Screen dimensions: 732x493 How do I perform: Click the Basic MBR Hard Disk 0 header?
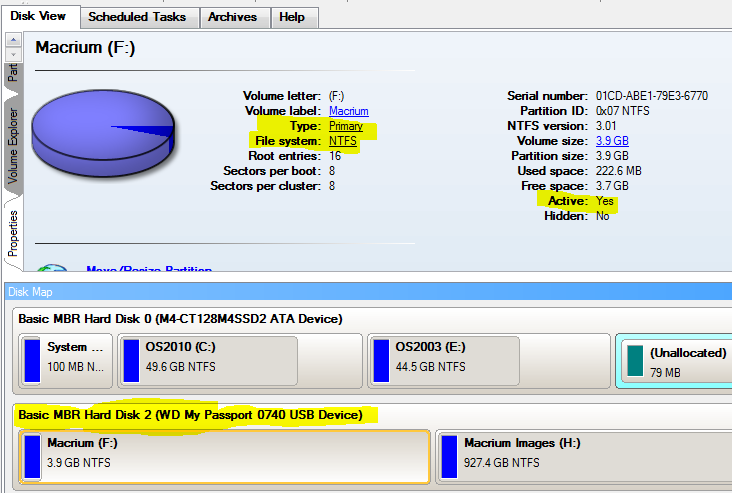coord(180,319)
